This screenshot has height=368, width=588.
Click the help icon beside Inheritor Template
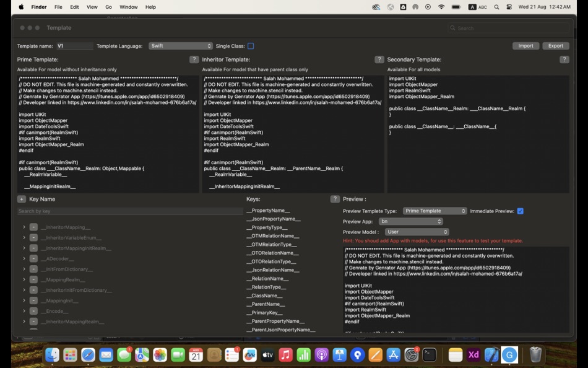click(x=379, y=59)
